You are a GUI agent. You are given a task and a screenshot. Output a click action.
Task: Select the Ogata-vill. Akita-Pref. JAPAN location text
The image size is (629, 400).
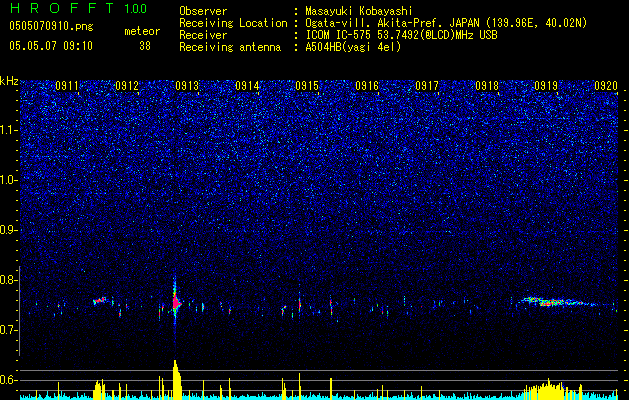click(x=446, y=23)
